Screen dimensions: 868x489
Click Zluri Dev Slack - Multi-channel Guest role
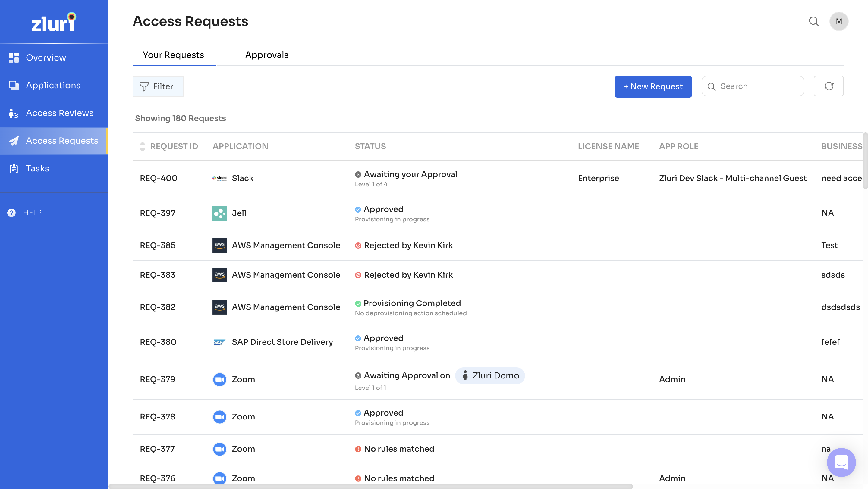(733, 178)
